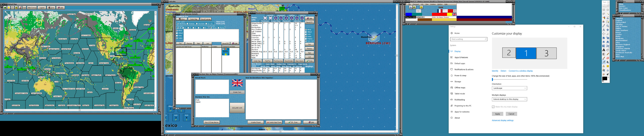The width and height of the screenshot is (644, 136).
Task: Open the Command menu in Mwif window
Action: coord(416,4)
